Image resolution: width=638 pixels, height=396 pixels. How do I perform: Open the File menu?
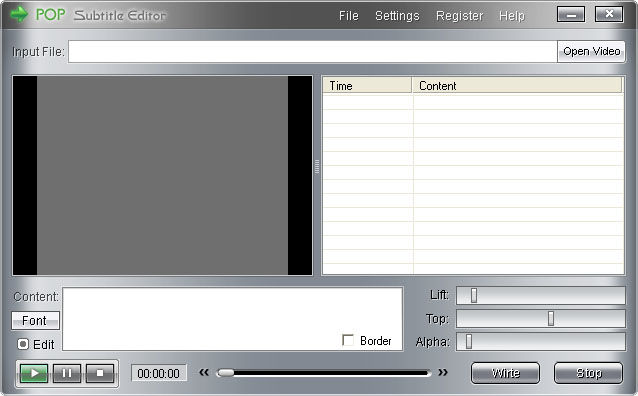coord(349,16)
